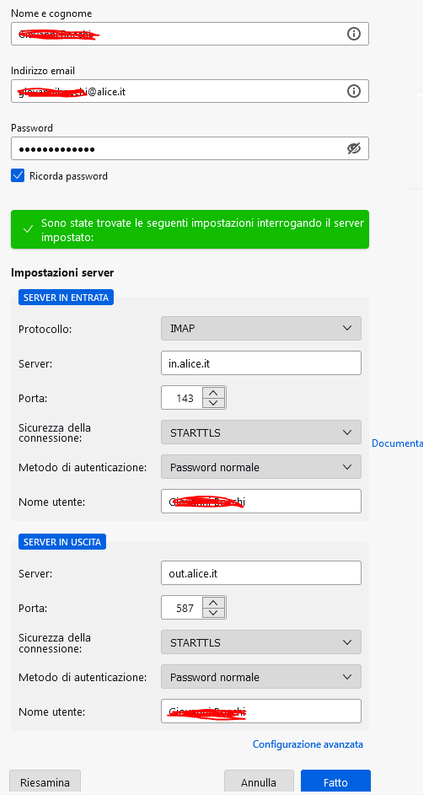Click the SERVER IN USCITA label
This screenshot has height=800, width=423.
62,542
